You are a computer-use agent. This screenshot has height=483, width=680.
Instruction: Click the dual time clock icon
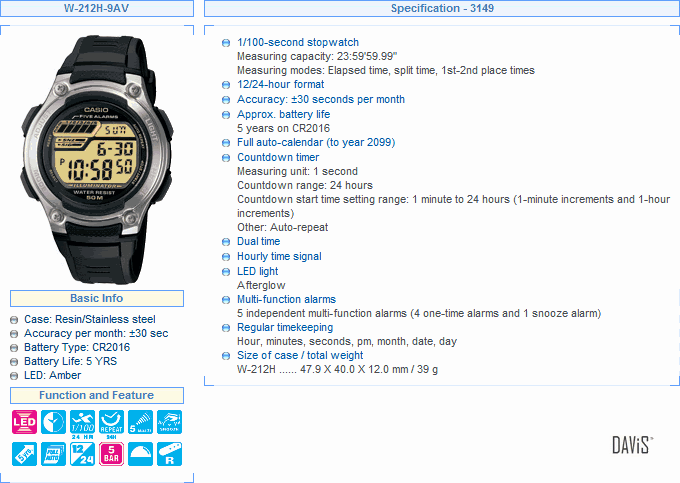pyautogui.click(x=53, y=422)
